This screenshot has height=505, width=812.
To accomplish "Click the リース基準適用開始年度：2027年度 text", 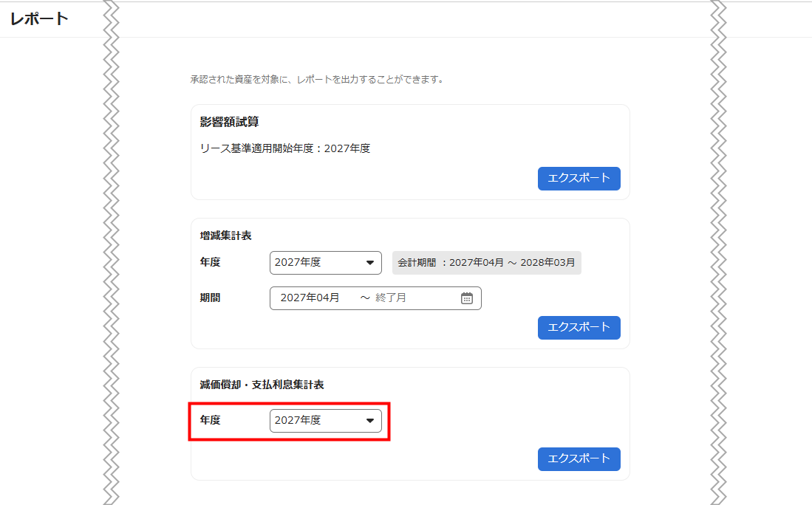I will coord(284,148).
